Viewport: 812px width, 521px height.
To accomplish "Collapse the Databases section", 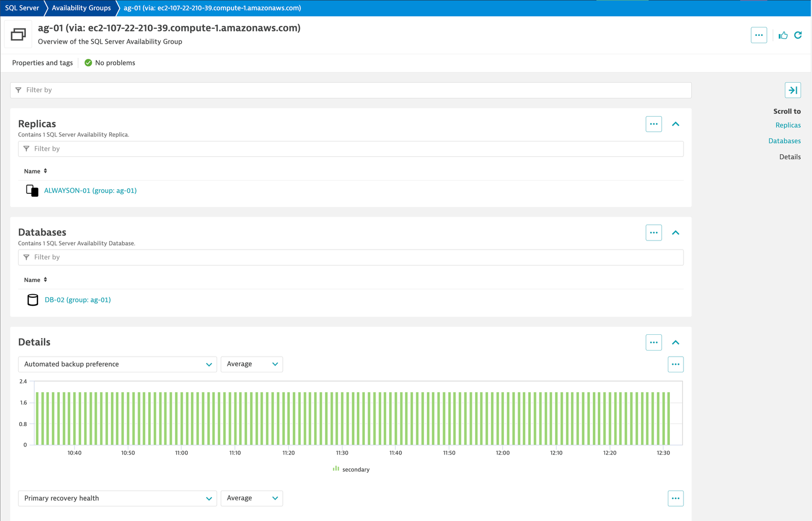I will coord(675,232).
